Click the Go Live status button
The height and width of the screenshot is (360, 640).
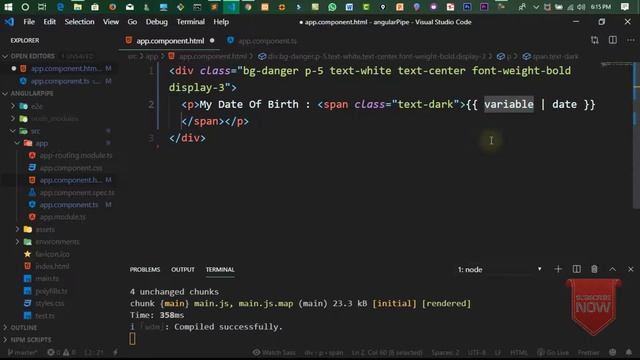coord(553,352)
